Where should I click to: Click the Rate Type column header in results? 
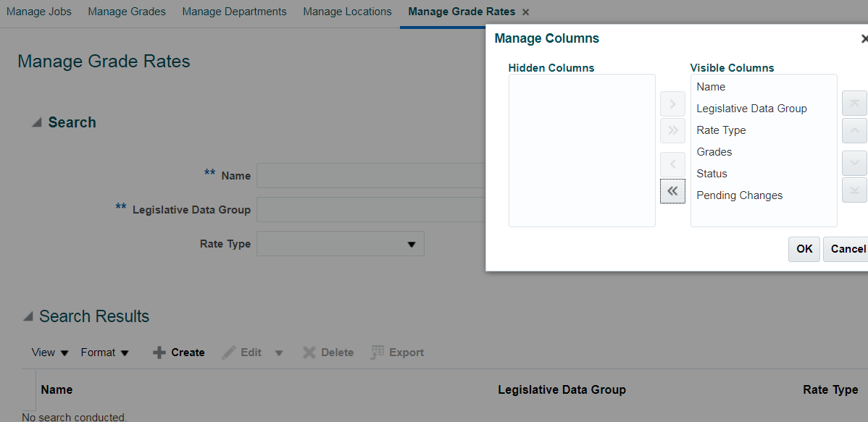(x=830, y=390)
